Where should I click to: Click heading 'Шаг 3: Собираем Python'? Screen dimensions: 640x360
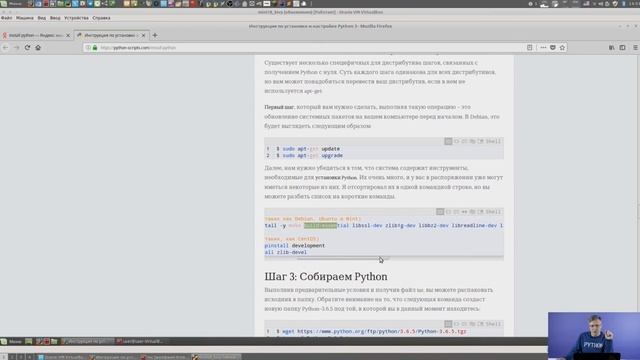[x=326, y=276]
